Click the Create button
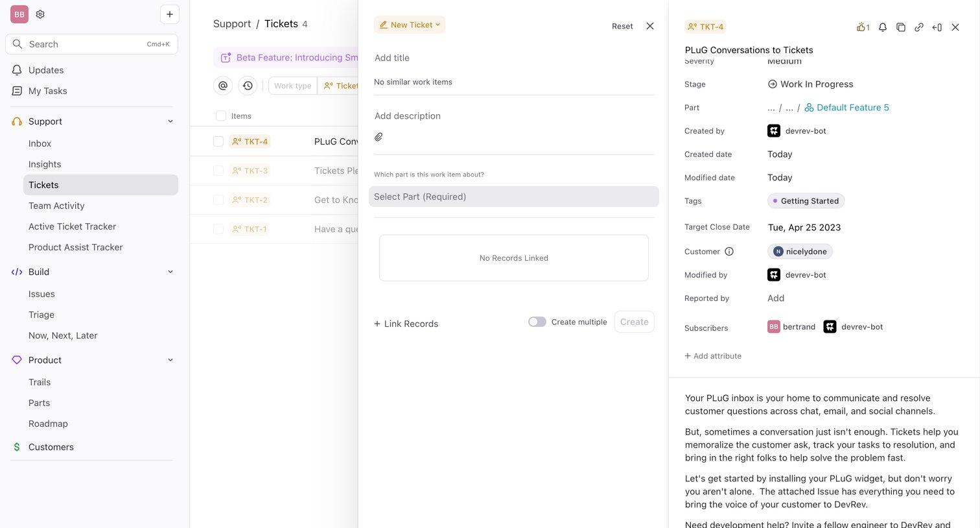The height and width of the screenshot is (528, 980). click(x=635, y=322)
